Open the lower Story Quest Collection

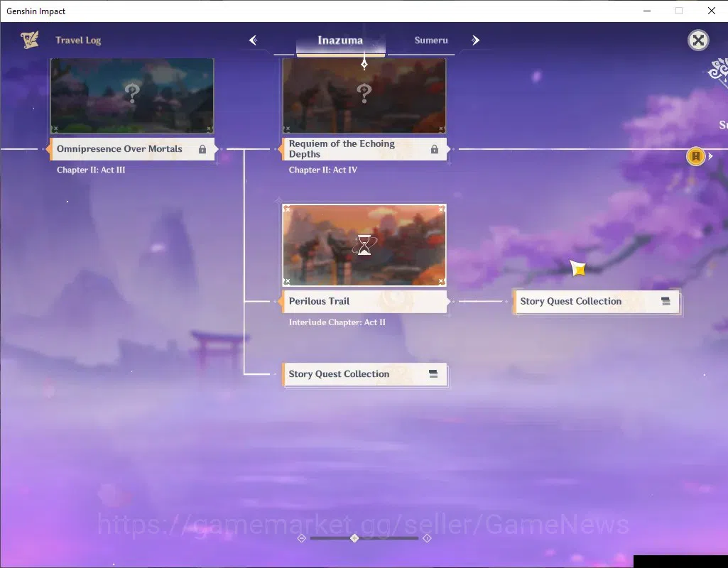(364, 374)
